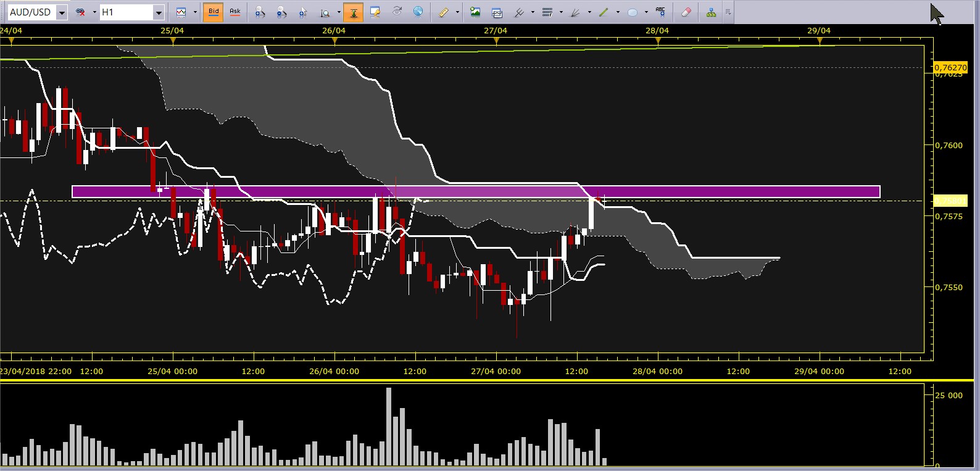The height and width of the screenshot is (471, 980).
Task: Click the zoom in icon
Action: pos(260,12)
